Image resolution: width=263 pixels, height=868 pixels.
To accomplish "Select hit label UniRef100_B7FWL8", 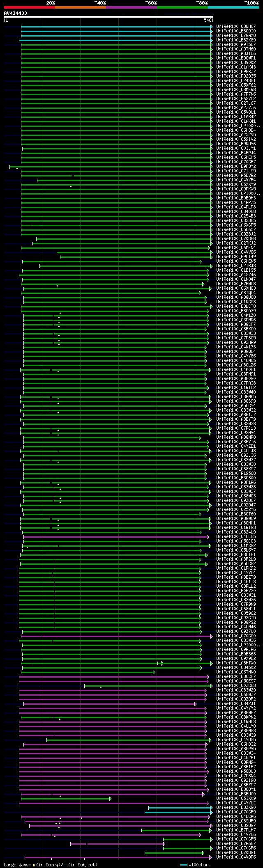I will [236, 284].
